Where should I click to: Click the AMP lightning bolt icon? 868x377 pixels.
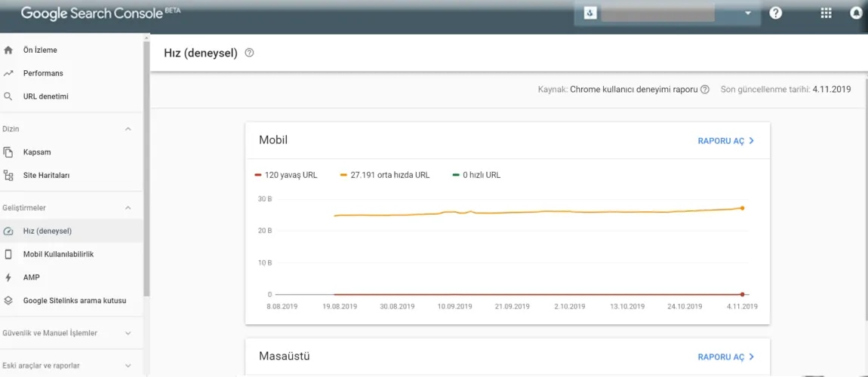8,277
